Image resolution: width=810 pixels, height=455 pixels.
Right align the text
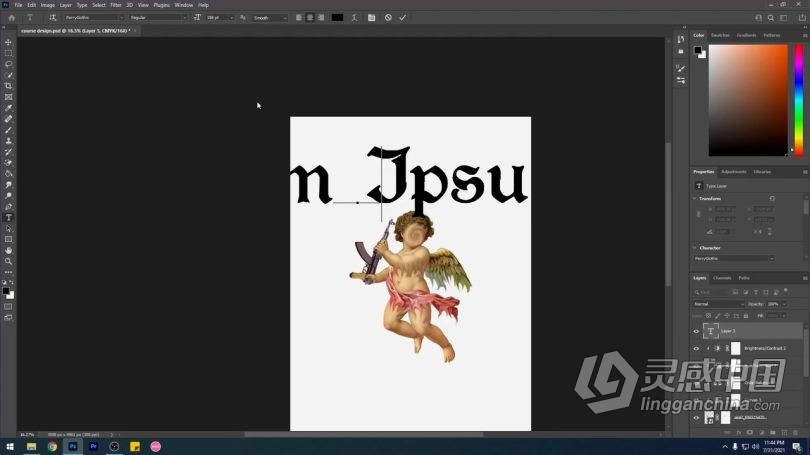point(321,18)
